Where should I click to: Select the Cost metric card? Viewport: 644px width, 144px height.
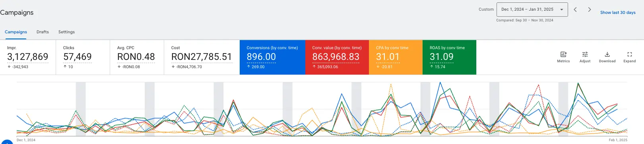point(202,57)
